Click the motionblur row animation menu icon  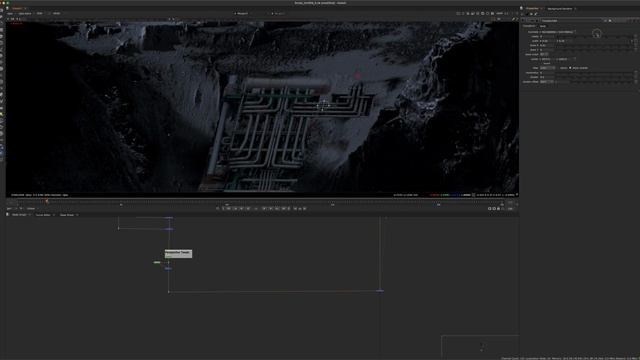click(x=636, y=73)
